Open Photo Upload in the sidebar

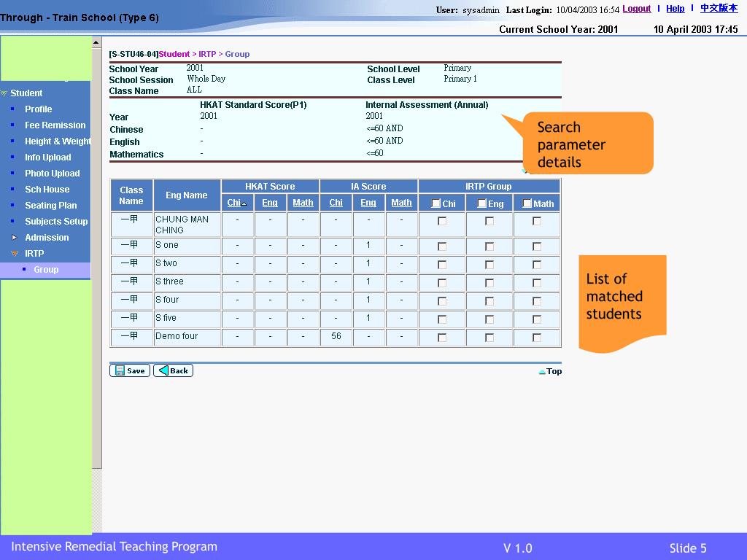click(x=53, y=174)
